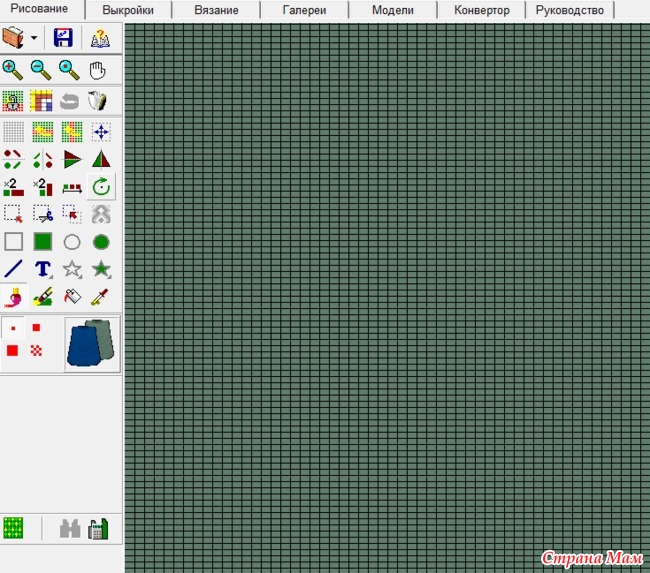Select the large square brush size
This screenshot has height=573, width=650.
coord(13,350)
